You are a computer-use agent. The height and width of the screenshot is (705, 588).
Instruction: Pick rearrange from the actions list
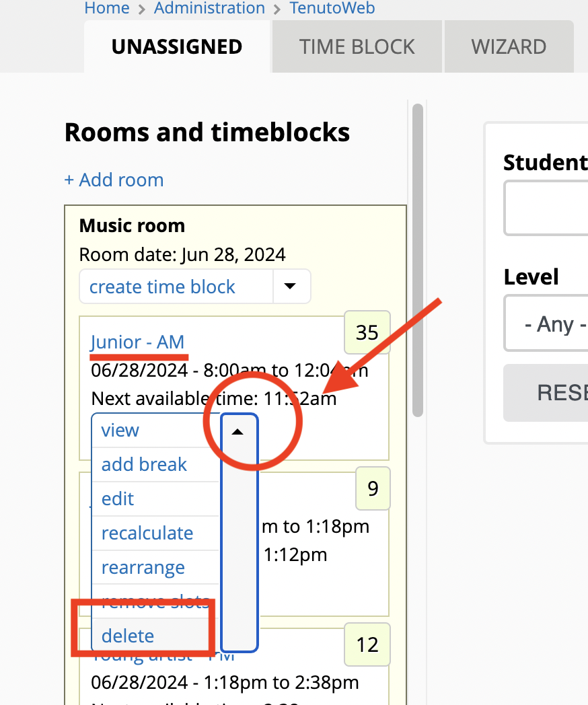(143, 567)
